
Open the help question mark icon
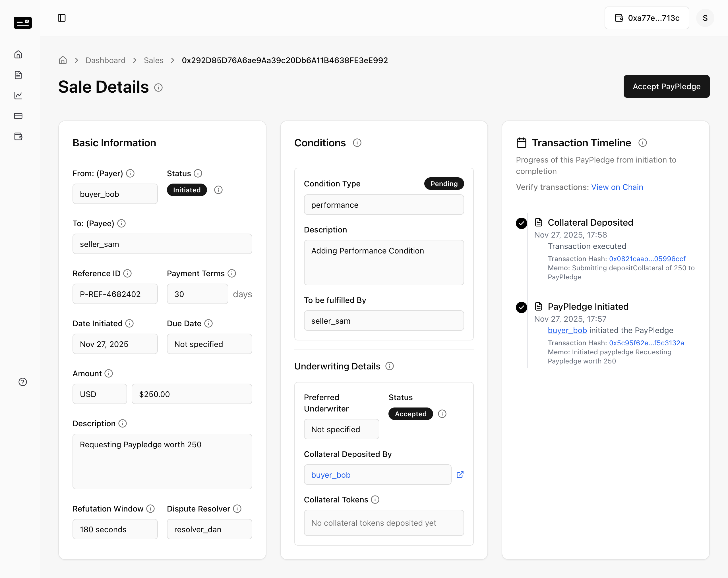coord(23,382)
